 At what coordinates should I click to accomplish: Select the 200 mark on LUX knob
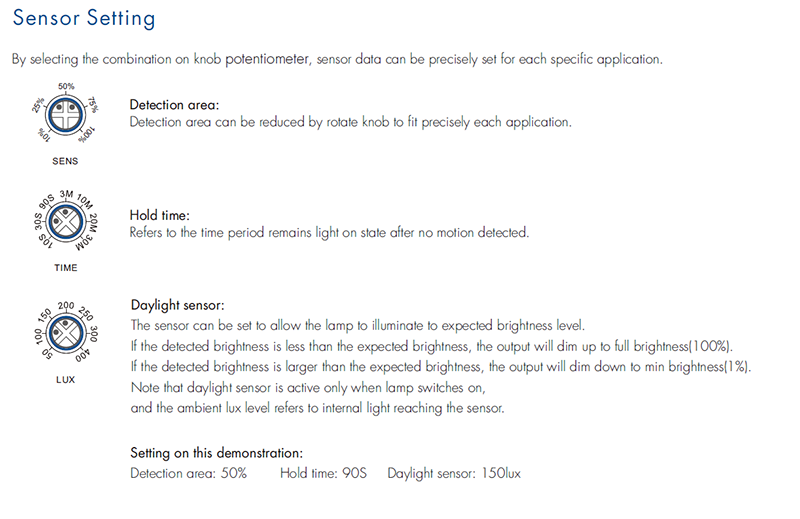point(66,305)
